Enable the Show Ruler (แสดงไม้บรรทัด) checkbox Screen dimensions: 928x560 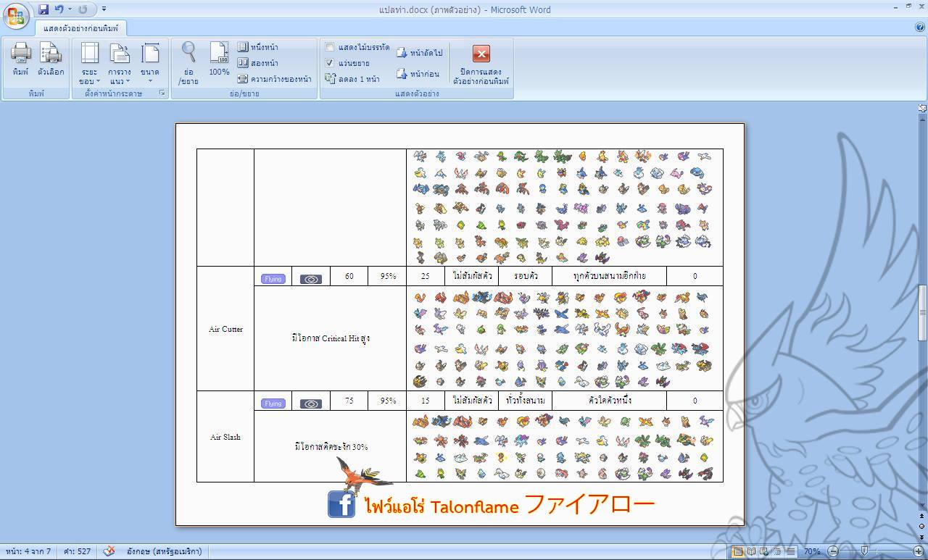[330, 47]
